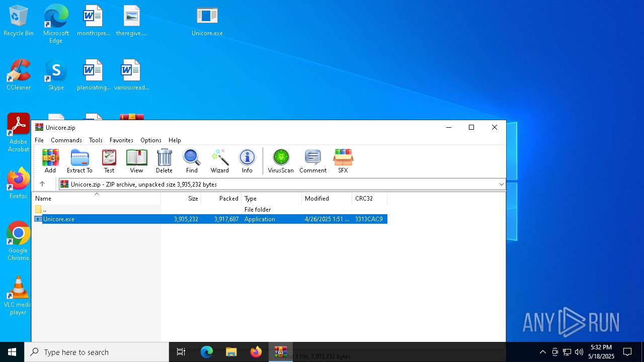Image resolution: width=644 pixels, height=362 pixels.
Task: Open the Help menu
Action: (175, 140)
